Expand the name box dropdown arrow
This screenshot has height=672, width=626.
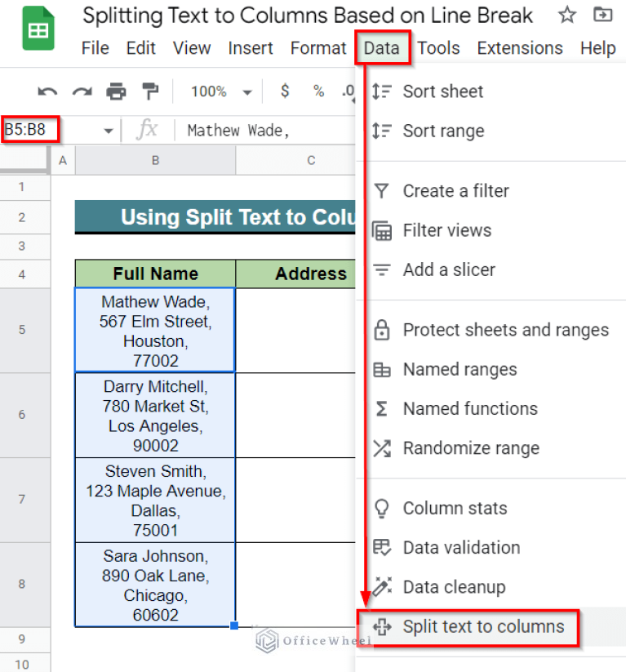[108, 131]
